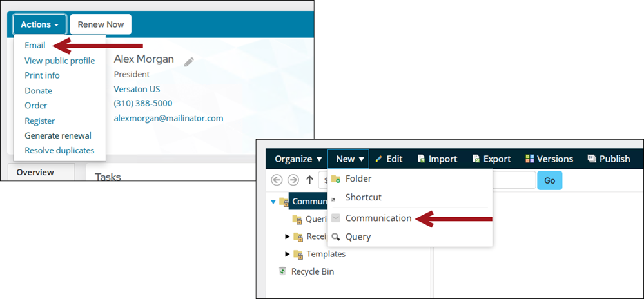Click the Templates locked folder icon
The width and height of the screenshot is (644, 299).
[298, 255]
